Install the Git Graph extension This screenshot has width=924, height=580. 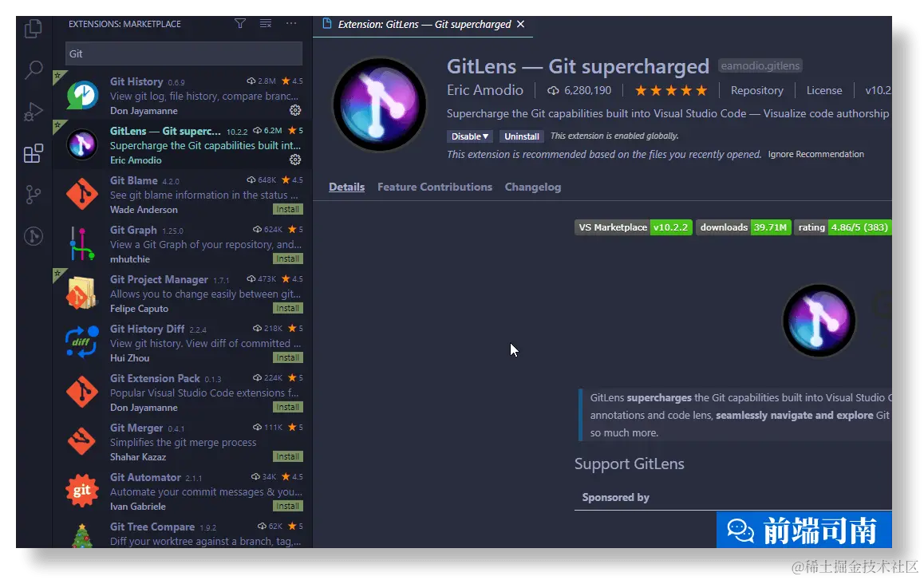[288, 258]
